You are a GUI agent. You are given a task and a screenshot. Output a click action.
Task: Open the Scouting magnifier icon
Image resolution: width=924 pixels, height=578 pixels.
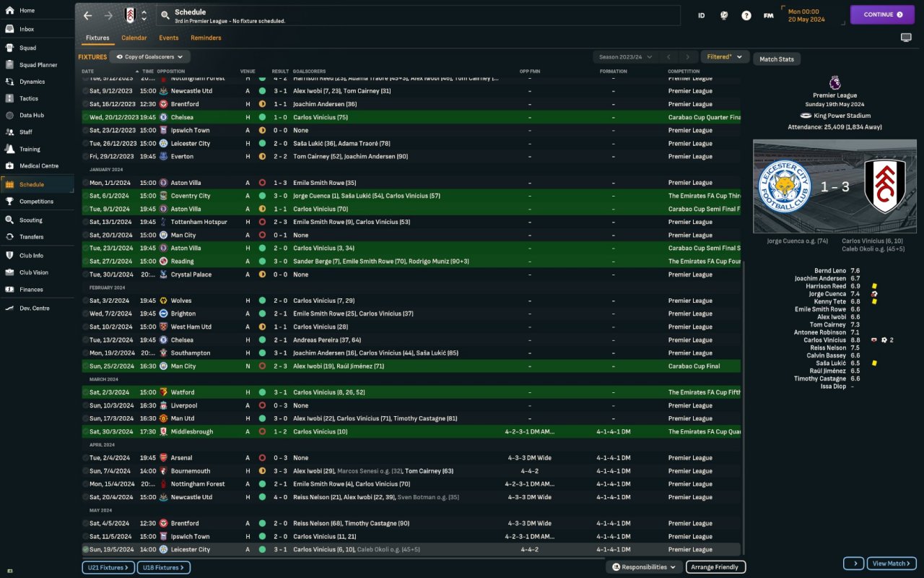(9, 220)
